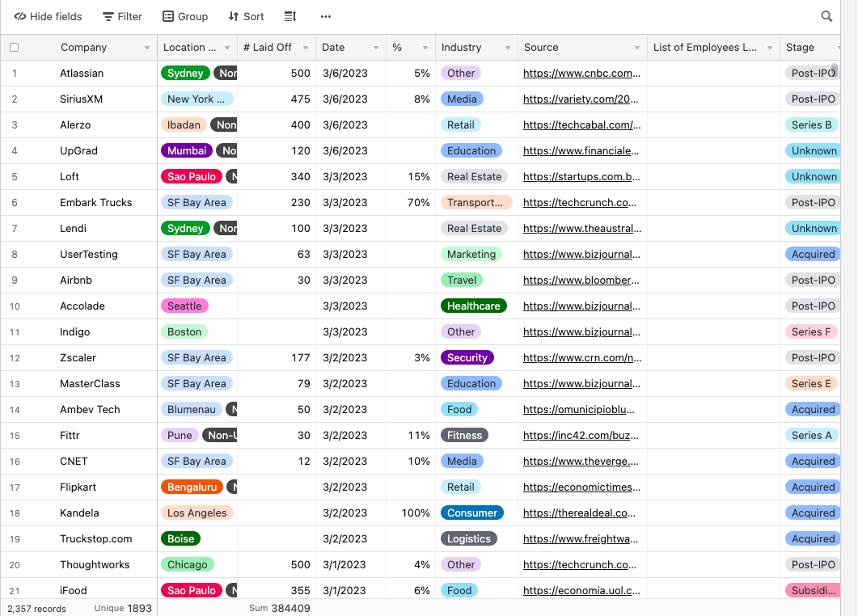Screen dimensions: 858x616
Task: Expand the Source column dropdown arrow
Action: click(637, 49)
